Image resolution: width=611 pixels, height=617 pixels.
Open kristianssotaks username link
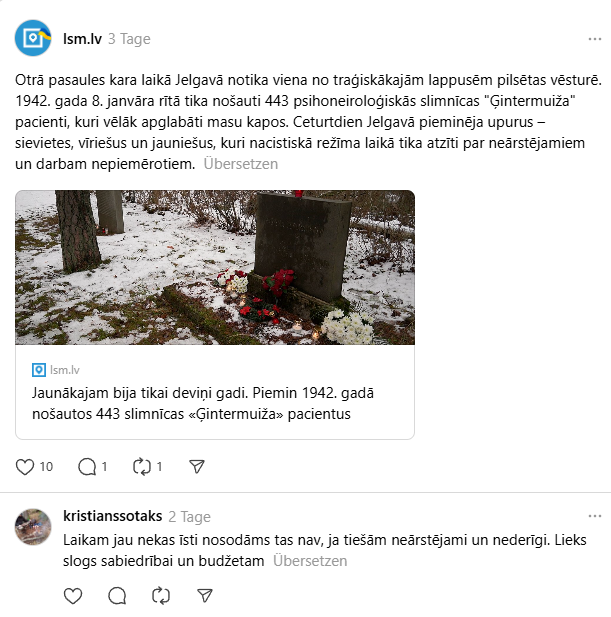[x=113, y=516]
